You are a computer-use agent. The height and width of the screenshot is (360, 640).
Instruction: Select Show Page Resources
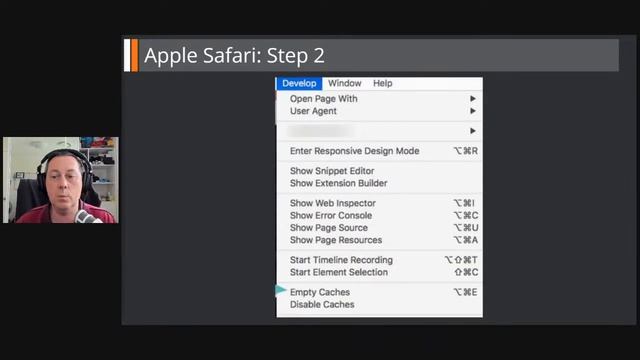point(379,240)
